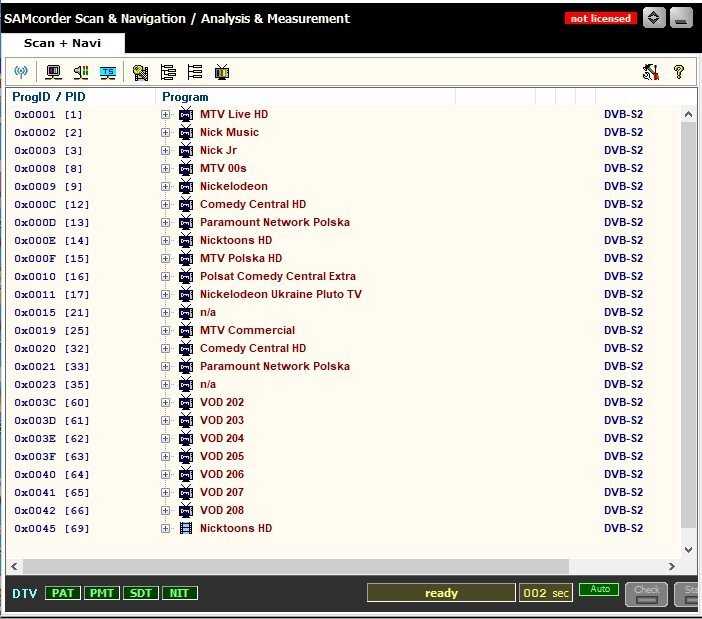702x619 pixels.
Task: Click the Check button
Action: point(646,594)
